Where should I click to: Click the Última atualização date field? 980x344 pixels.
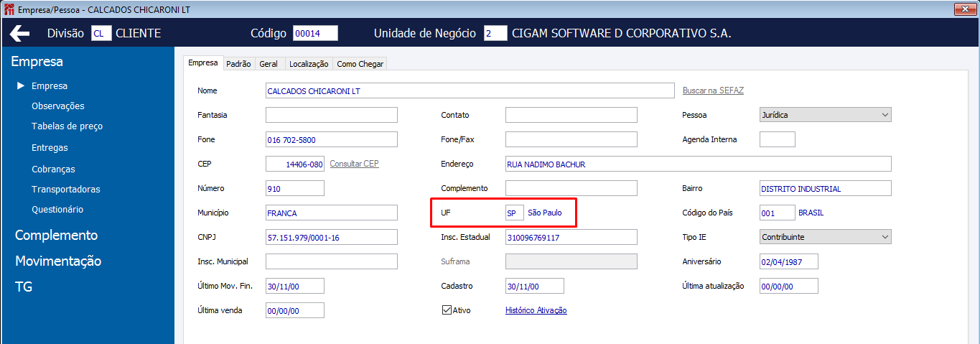coord(789,286)
